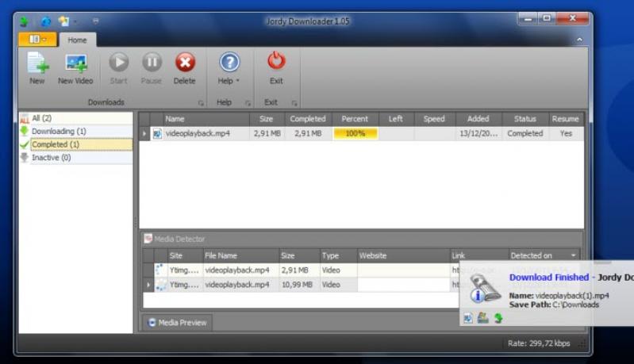Sort Media Detector by Site column
Viewport: 634px width, 364px height.
[185, 255]
